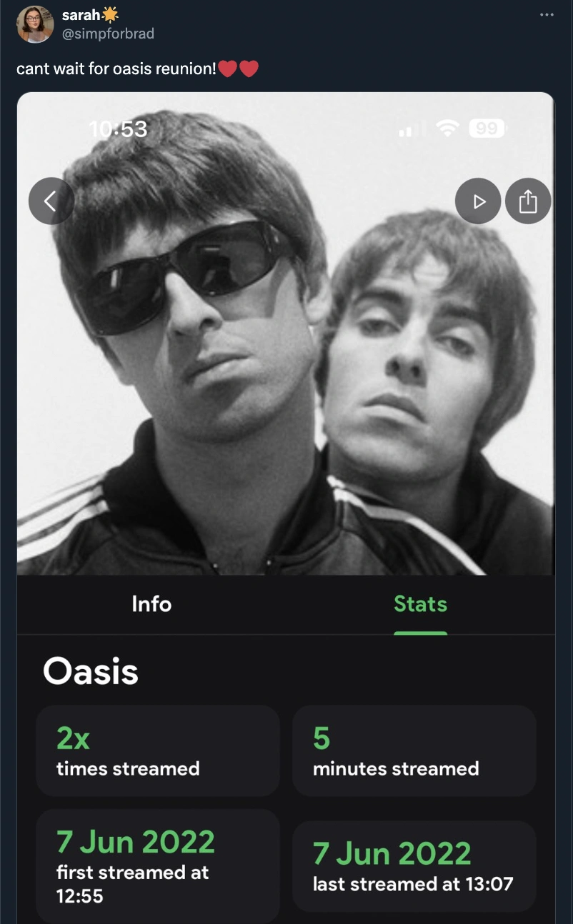Tap the share icon over the photo

527,201
